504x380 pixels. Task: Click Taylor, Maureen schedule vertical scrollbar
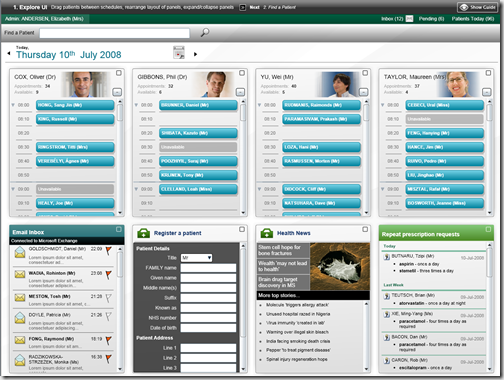coord(489,156)
